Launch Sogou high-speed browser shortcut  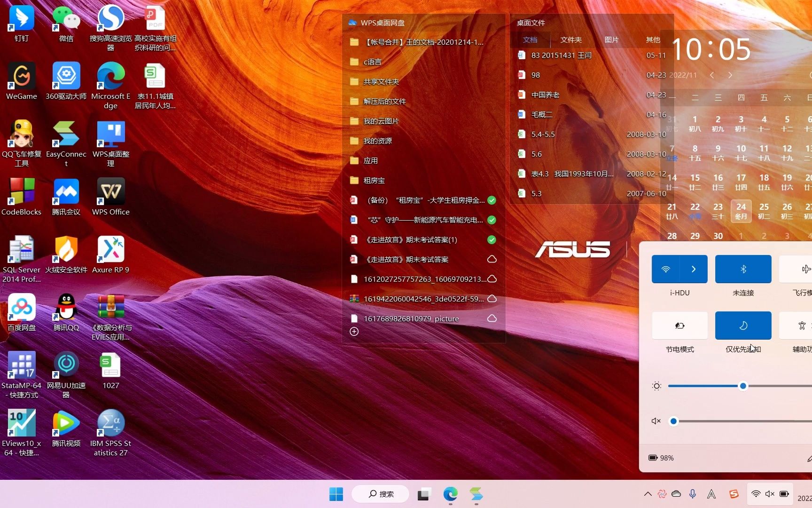pos(110,27)
